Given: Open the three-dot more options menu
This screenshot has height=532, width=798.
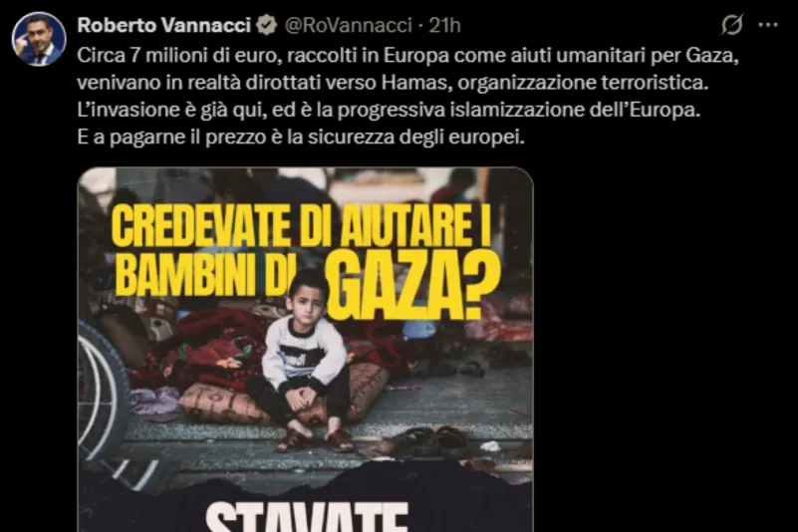Looking at the screenshot, I should pos(768,25).
